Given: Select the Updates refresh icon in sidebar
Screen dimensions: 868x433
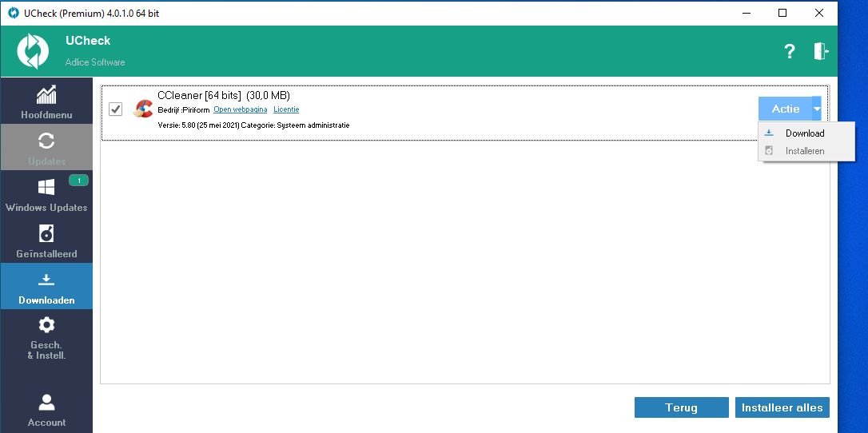Looking at the screenshot, I should pos(46,141).
